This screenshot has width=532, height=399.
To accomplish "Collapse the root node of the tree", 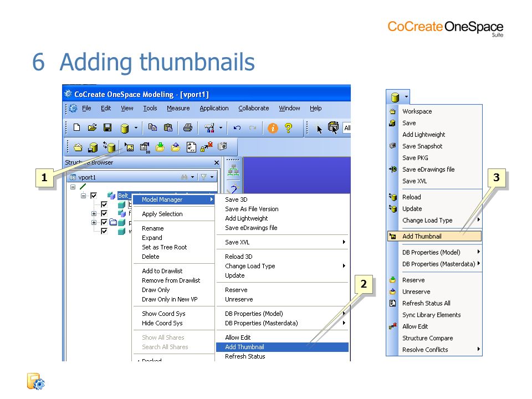I will coord(73,187).
